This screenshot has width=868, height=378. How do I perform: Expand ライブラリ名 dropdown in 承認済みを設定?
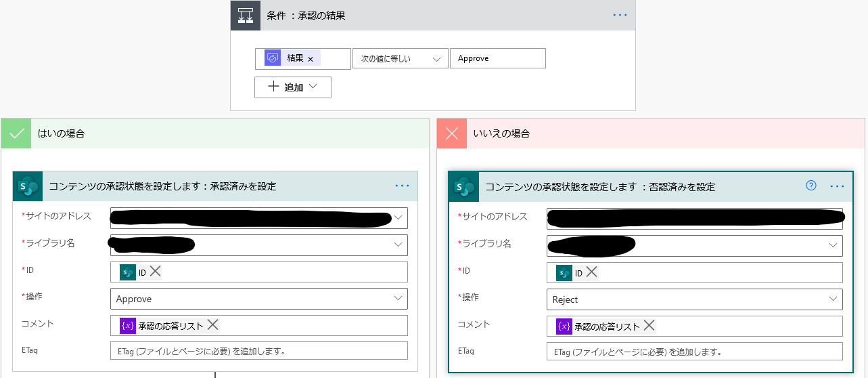tap(398, 245)
